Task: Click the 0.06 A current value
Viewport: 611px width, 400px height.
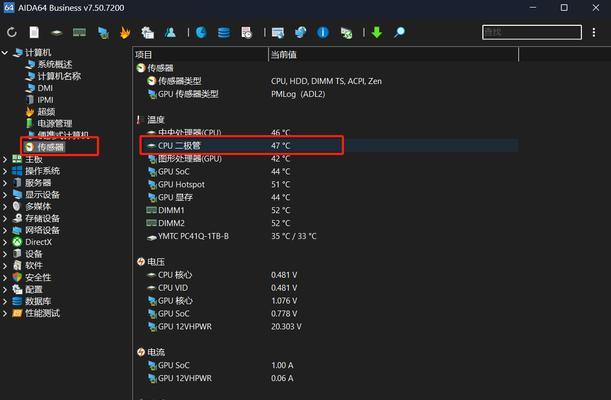Action: point(282,378)
